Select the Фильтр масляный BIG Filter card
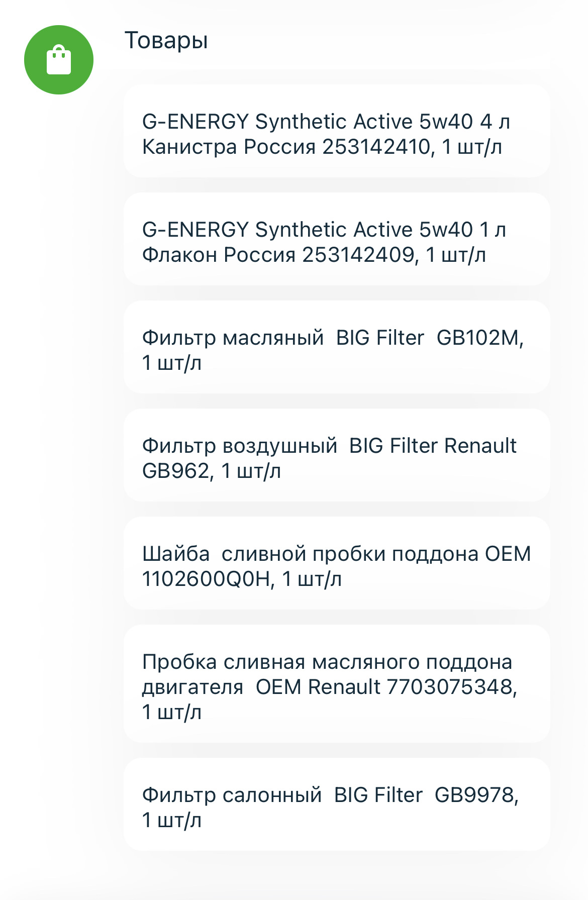The height and width of the screenshot is (900, 588). pyautogui.click(x=336, y=347)
